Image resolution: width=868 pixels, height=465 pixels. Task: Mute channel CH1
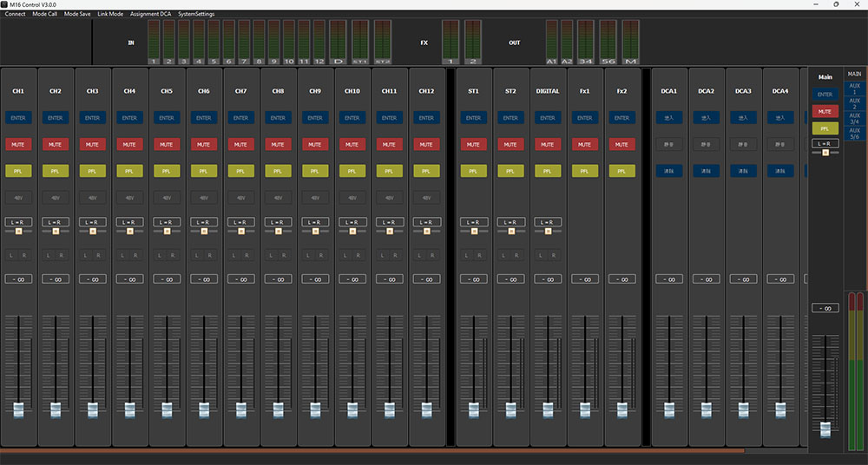tap(18, 145)
